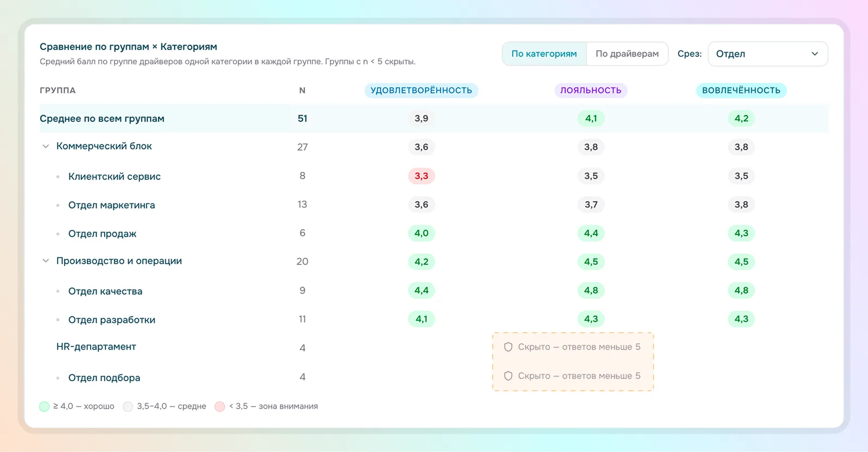This screenshot has height=452, width=868.
Task: Select the 'Отдел продаж' row
Action: (x=434, y=234)
